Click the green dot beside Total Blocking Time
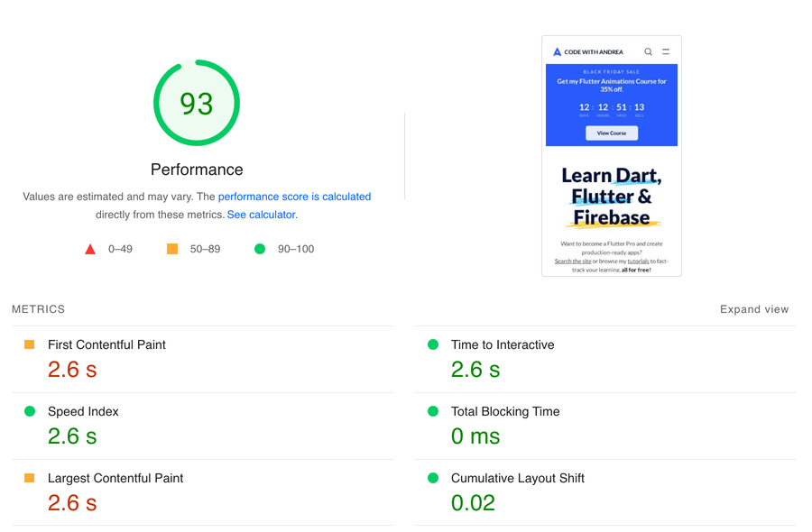Viewport: 812px width, 532px height. [433, 411]
